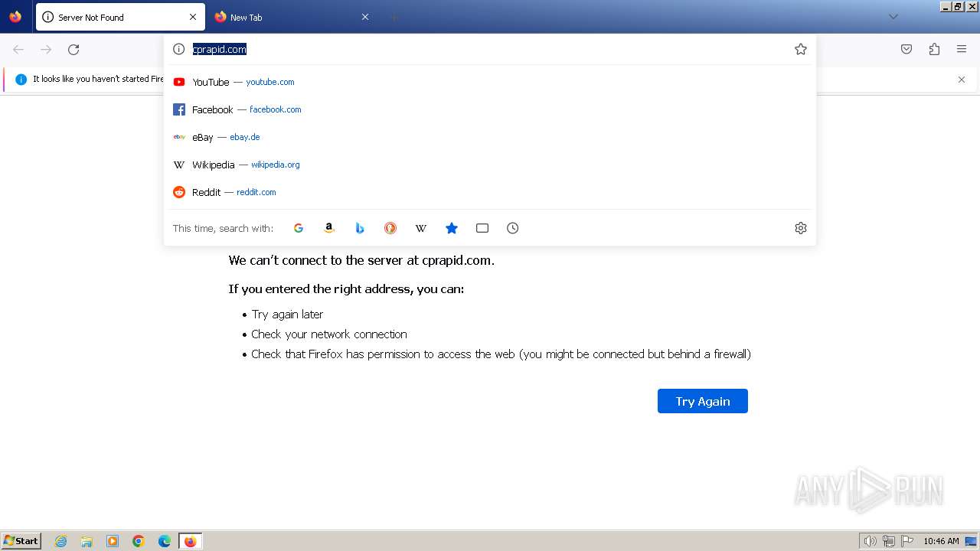Viewport: 980px width, 551px height.
Task: Select the YouTube suggestion
Action: tap(490, 82)
